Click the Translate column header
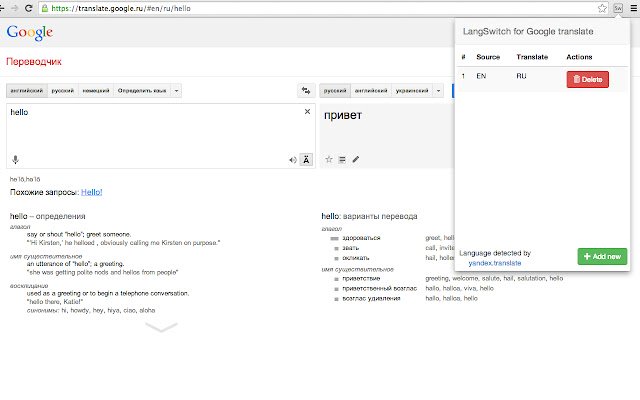Image resolution: width=640 pixels, height=400 pixels. pyautogui.click(x=532, y=57)
